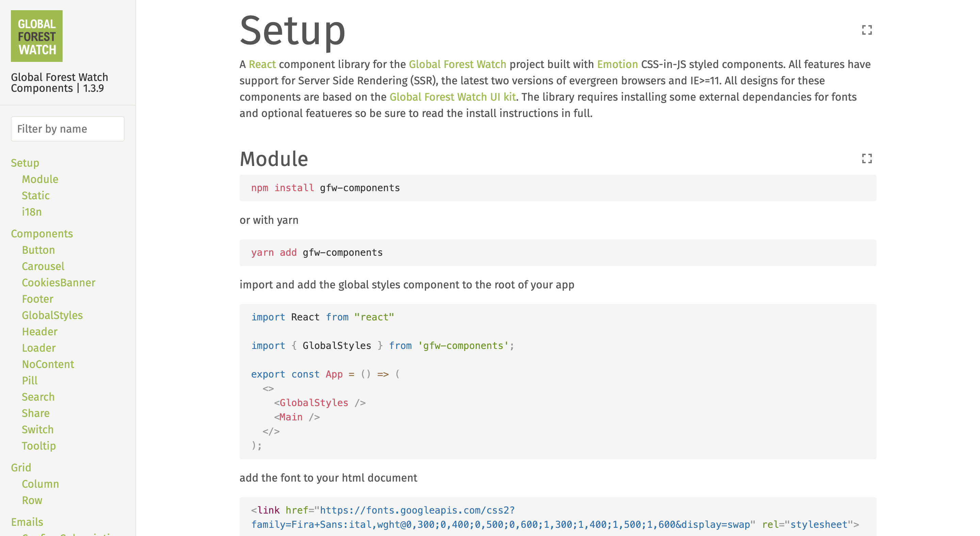Open the Tooltip component docs

click(39, 446)
